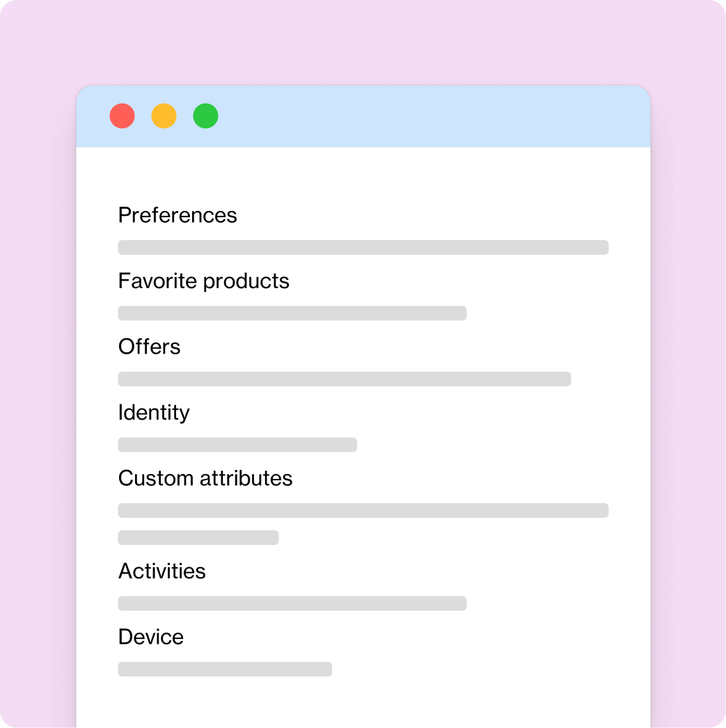Select the Custom attributes heading
This screenshot has height=728, width=726.
(x=205, y=478)
